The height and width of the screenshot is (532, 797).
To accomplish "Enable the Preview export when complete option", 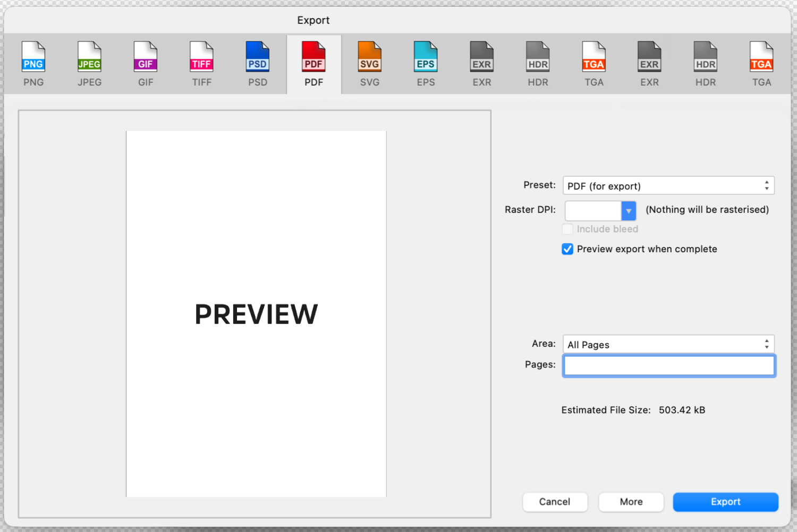I will tap(567, 248).
